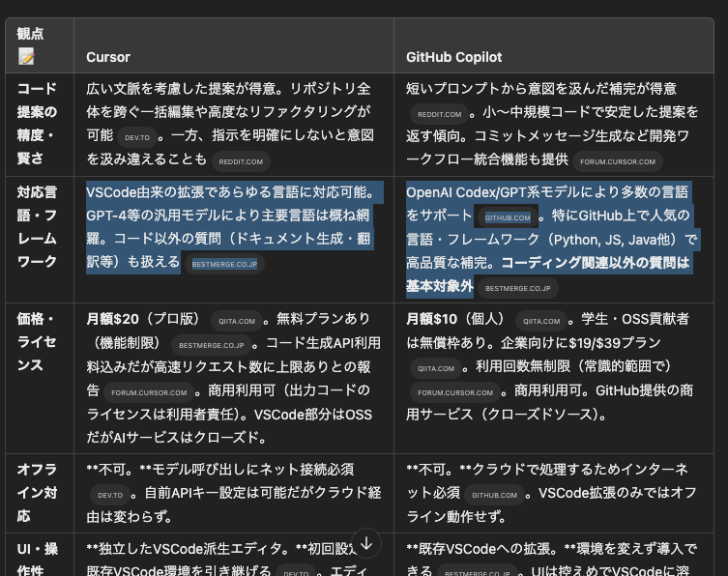Click text 由は変わらず。
This screenshot has height=576, width=728.
(x=130, y=516)
